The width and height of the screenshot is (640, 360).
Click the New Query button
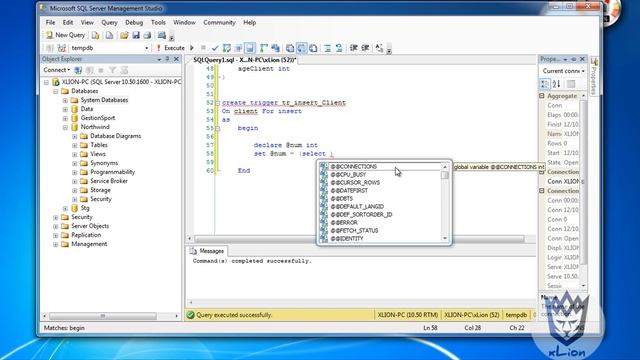[65, 35]
